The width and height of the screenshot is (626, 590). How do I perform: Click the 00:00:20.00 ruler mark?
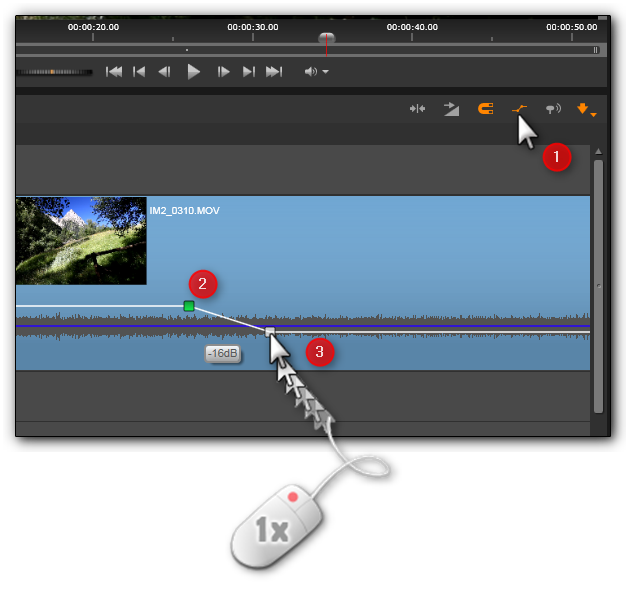pos(93,27)
